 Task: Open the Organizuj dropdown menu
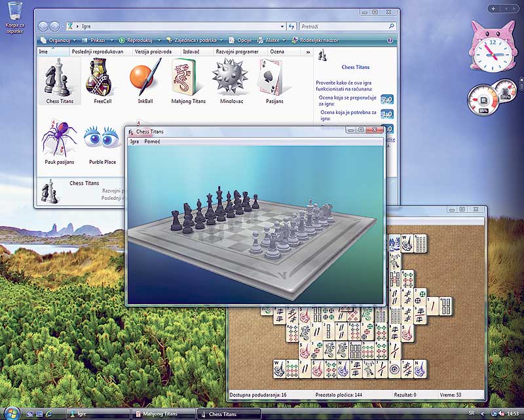(x=58, y=41)
